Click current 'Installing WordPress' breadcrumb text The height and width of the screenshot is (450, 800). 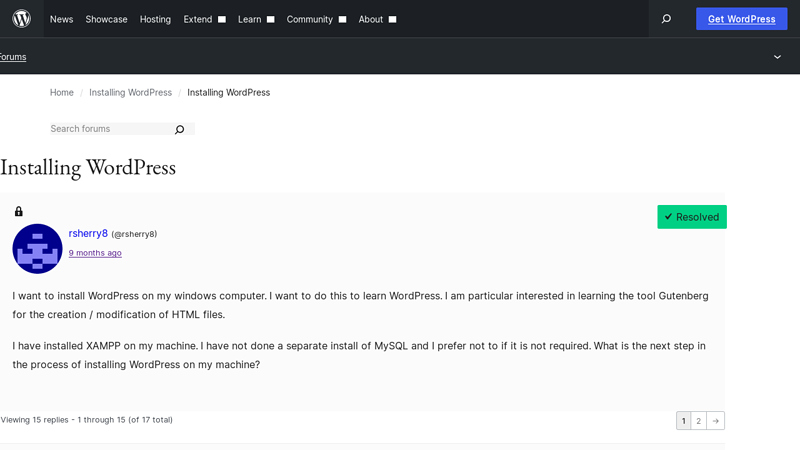[229, 92]
